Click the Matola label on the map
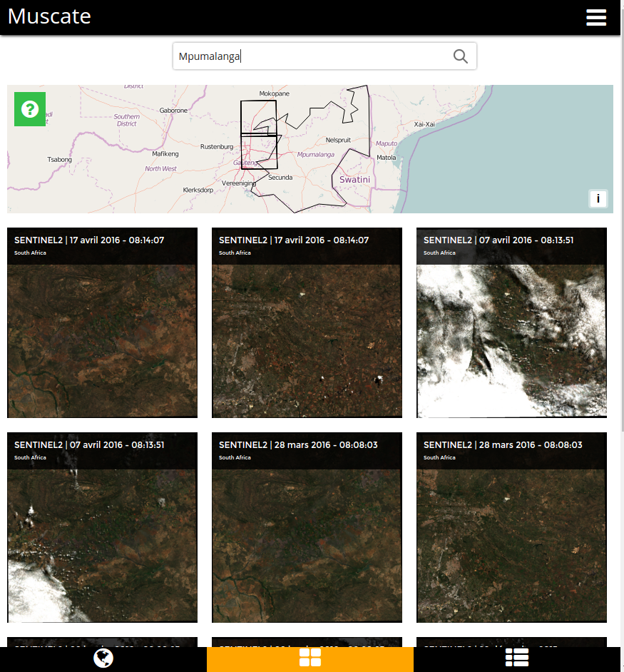The image size is (624, 672). coord(387,158)
